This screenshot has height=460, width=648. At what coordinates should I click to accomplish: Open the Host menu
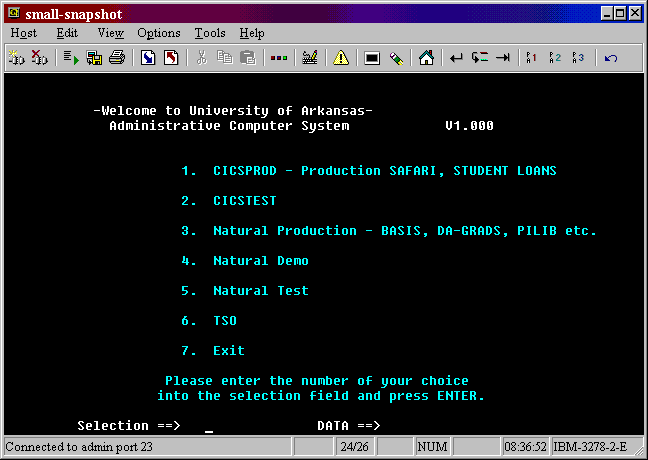(x=24, y=33)
